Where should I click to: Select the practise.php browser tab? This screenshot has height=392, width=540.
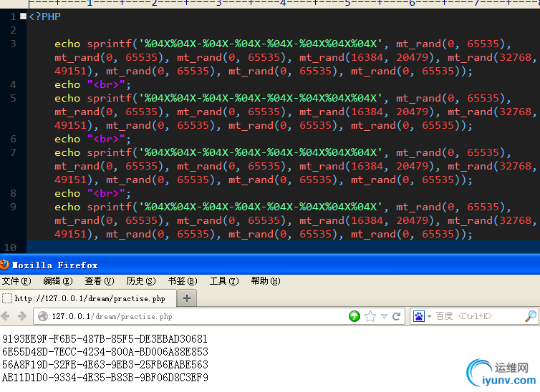(x=88, y=298)
